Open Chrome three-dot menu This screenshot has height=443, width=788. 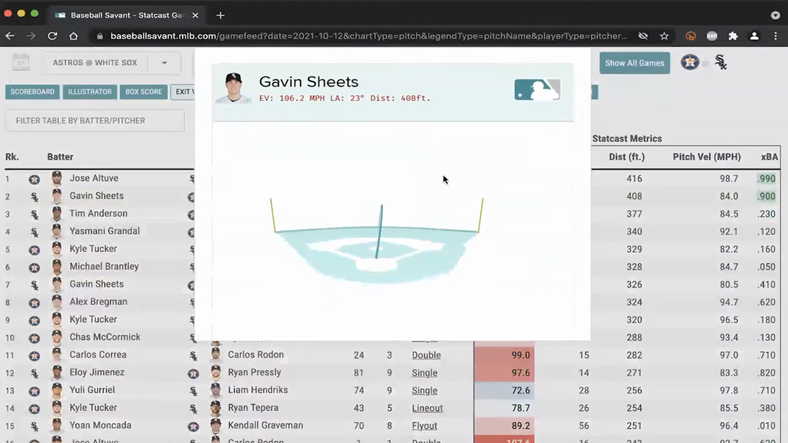click(x=775, y=36)
